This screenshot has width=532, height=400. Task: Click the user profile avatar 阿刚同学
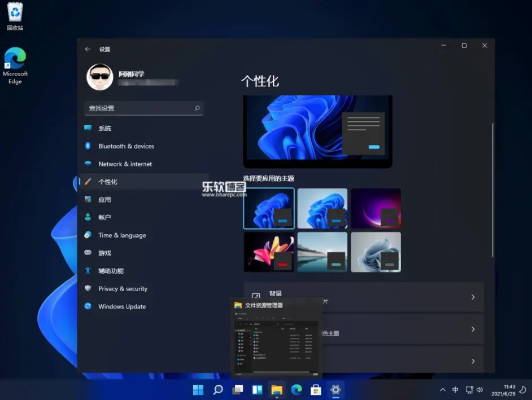(x=100, y=77)
